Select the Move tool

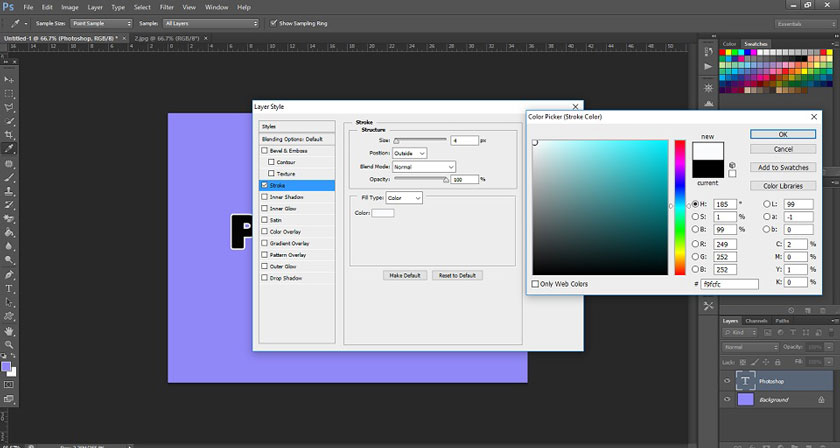point(9,79)
